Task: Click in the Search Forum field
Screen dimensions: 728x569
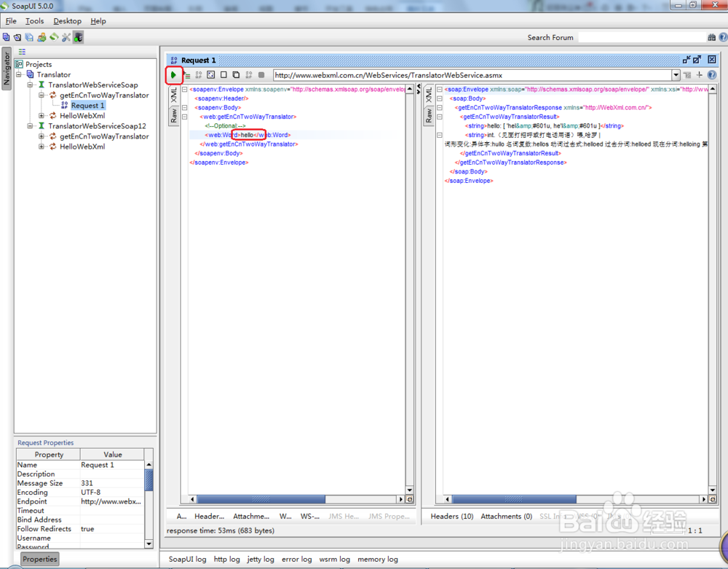Action: [641, 37]
